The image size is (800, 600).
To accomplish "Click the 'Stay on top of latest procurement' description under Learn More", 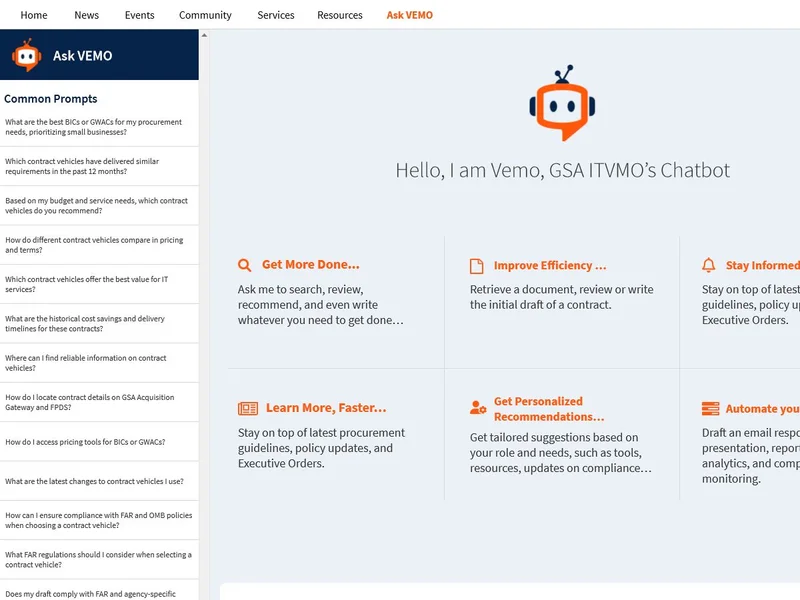I will coord(321,448).
